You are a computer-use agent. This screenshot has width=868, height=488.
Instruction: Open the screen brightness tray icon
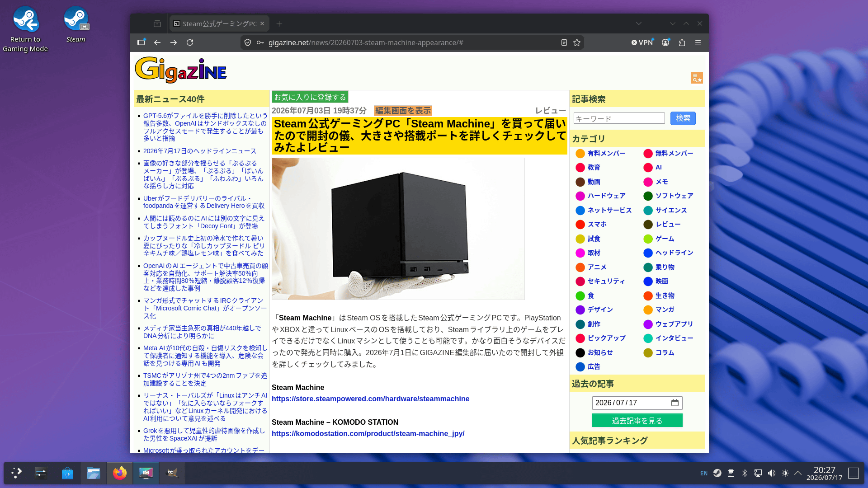(785, 473)
